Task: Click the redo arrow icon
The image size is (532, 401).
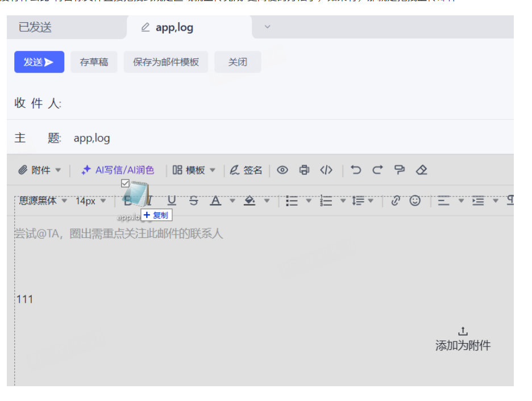Action: coord(377,169)
